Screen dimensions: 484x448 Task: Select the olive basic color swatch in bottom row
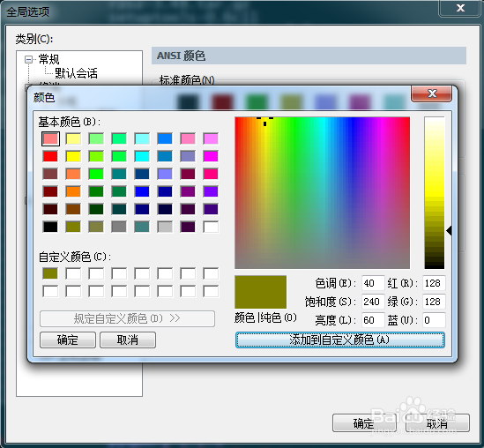pos(73,227)
